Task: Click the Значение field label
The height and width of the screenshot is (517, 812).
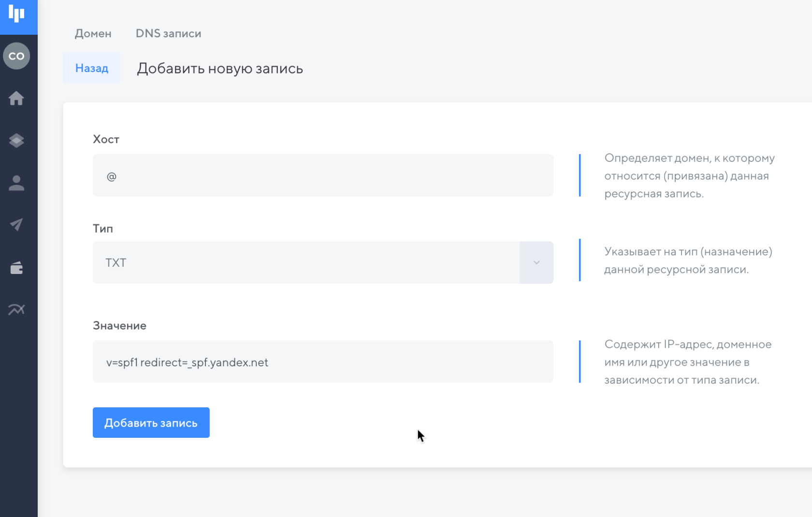Action: coord(119,326)
